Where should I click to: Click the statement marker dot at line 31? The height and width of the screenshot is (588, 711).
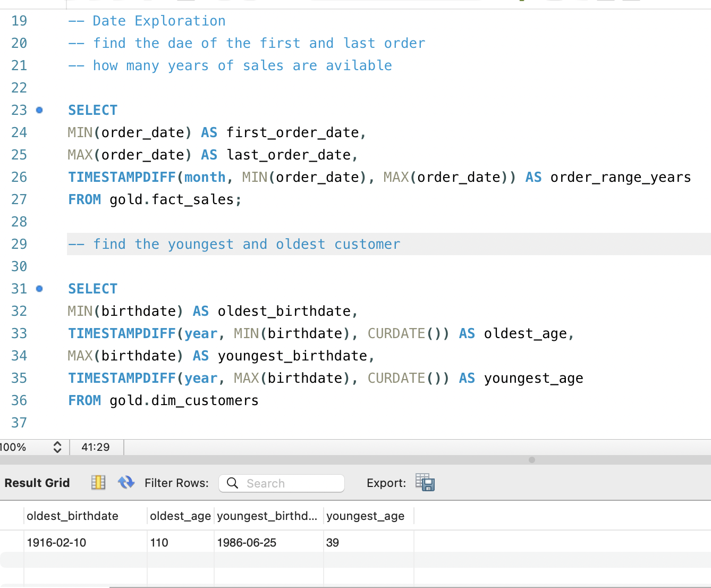point(39,289)
